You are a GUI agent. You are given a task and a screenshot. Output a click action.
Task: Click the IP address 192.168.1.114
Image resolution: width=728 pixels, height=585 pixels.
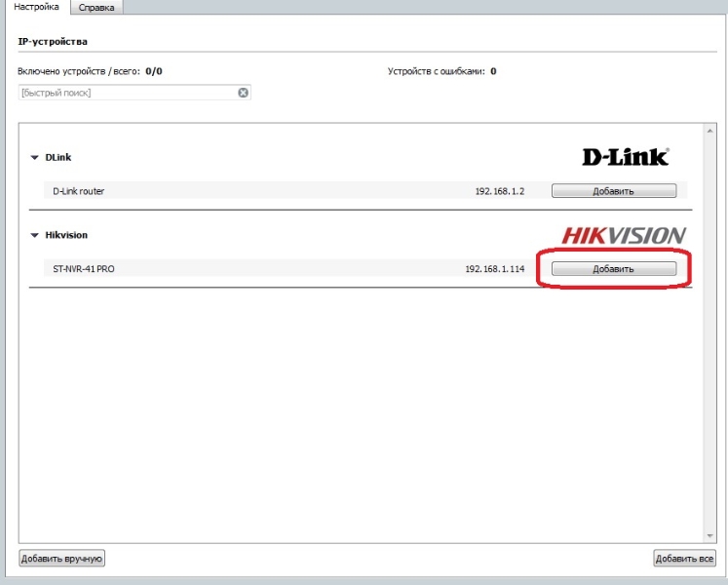tap(494, 268)
